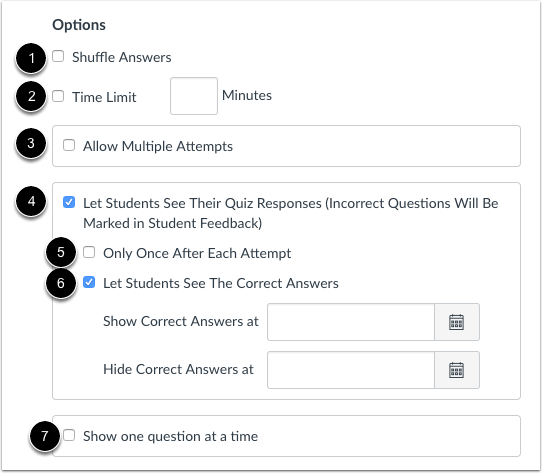Focus the Hide Correct Answers at date field
Viewport: 542px width, 473px height.
(x=351, y=370)
